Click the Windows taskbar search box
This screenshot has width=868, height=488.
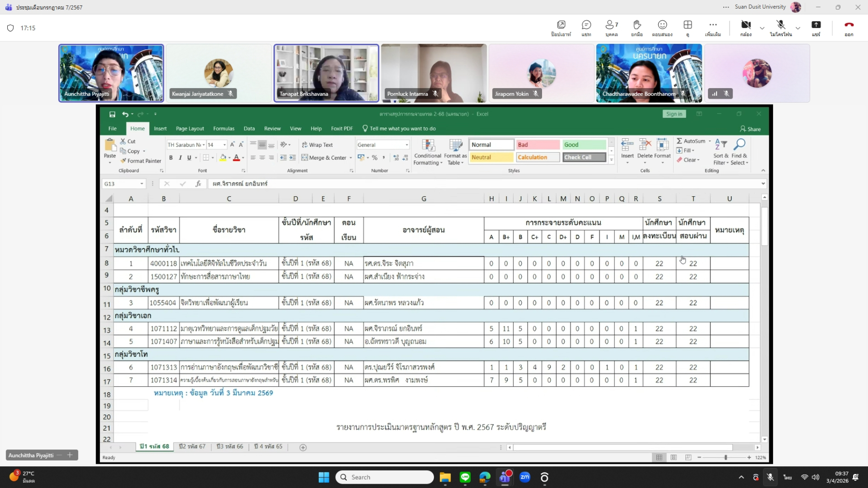[384, 477]
